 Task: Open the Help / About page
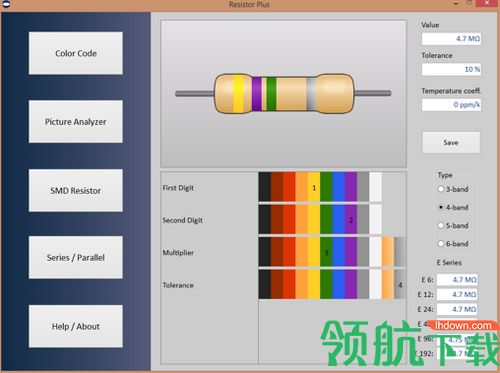pos(76,326)
